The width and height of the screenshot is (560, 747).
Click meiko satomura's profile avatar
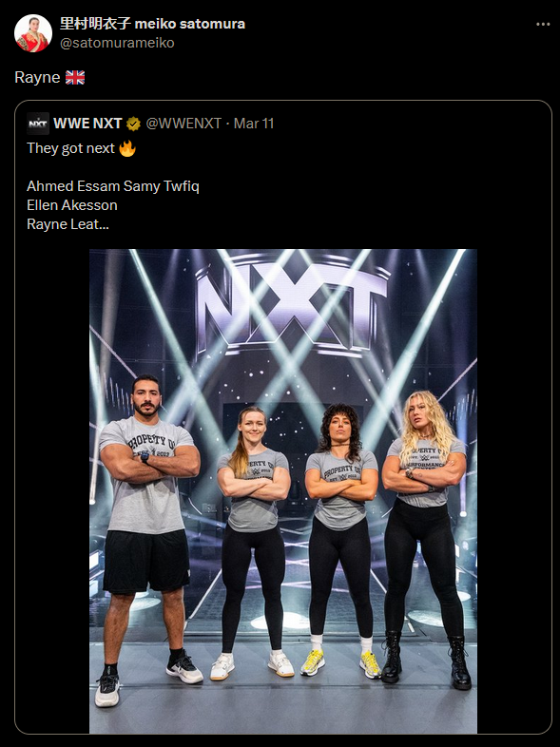(x=33, y=33)
